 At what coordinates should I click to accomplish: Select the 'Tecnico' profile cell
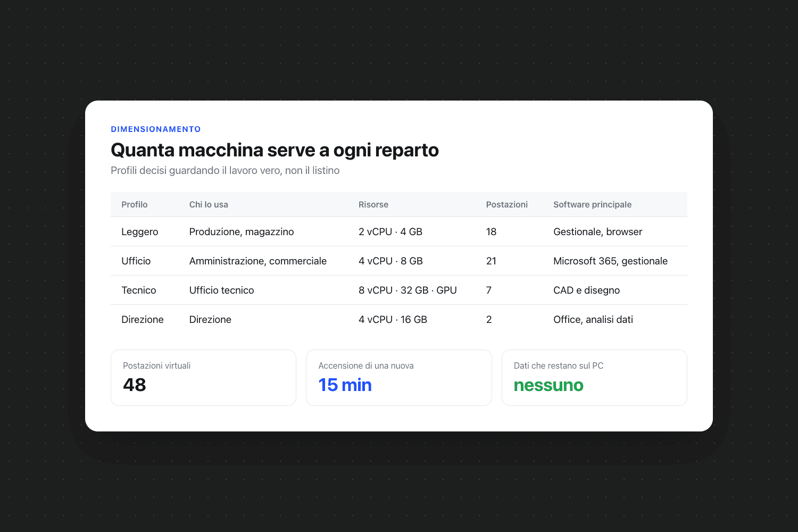139,290
